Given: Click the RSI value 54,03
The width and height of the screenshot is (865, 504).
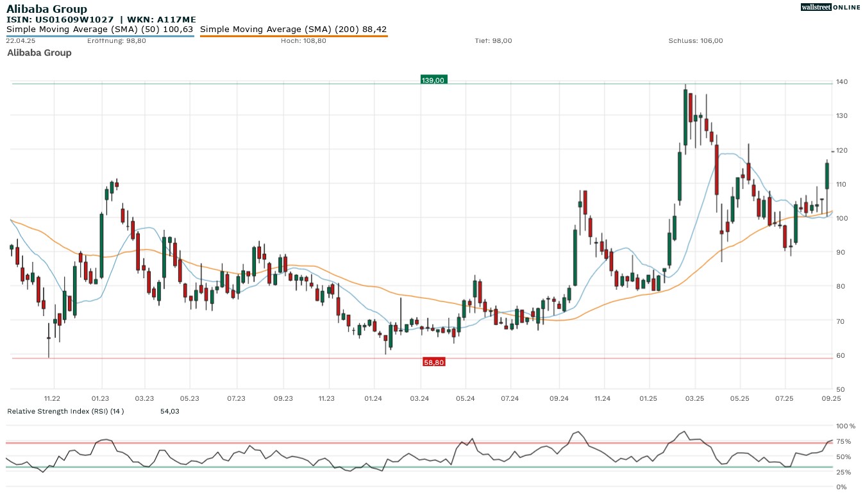Looking at the screenshot, I should (170, 411).
